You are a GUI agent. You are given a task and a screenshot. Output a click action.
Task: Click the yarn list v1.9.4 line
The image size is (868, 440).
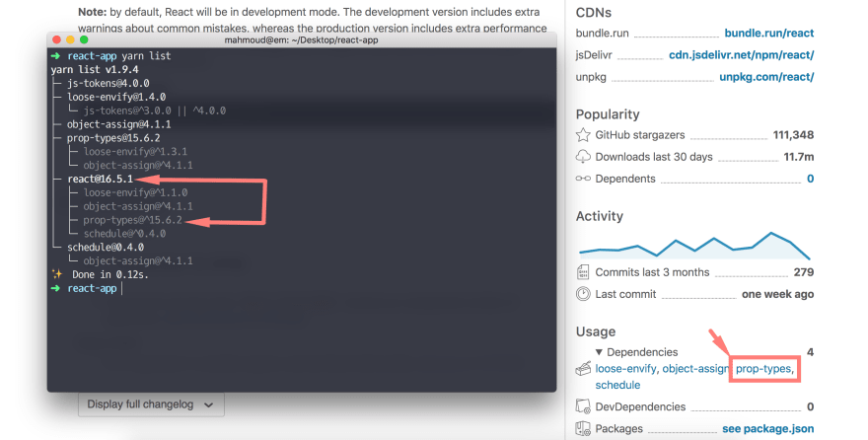[95, 69]
